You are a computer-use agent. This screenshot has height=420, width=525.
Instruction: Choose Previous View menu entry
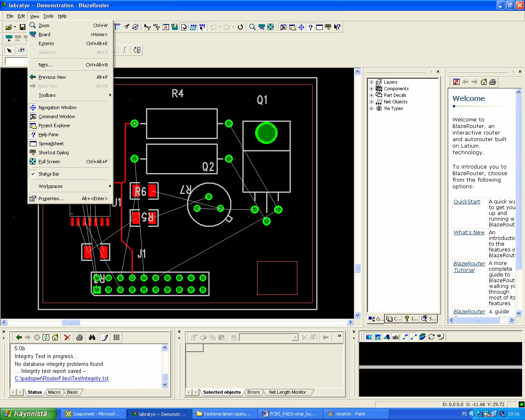(x=70, y=77)
